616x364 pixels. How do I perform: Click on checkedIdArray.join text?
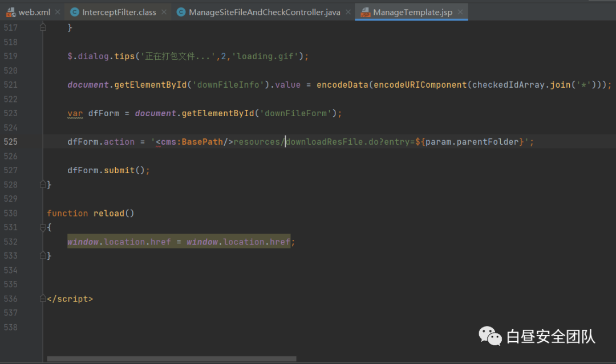(521, 85)
